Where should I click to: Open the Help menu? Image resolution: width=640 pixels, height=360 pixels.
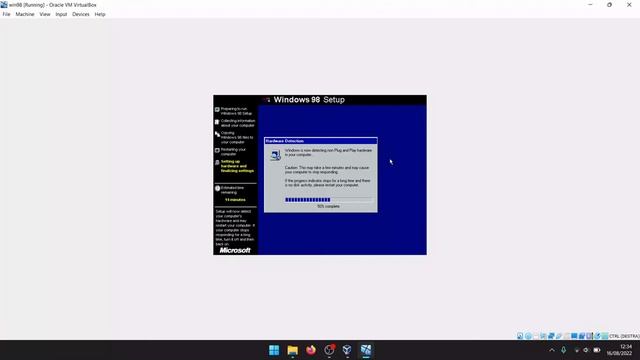[100, 14]
